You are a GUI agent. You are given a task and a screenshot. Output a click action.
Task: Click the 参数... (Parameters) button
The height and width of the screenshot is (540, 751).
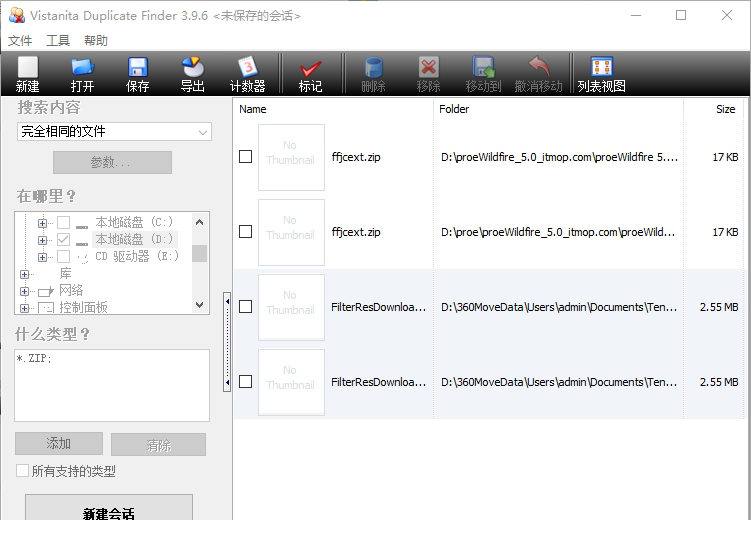pos(112,162)
